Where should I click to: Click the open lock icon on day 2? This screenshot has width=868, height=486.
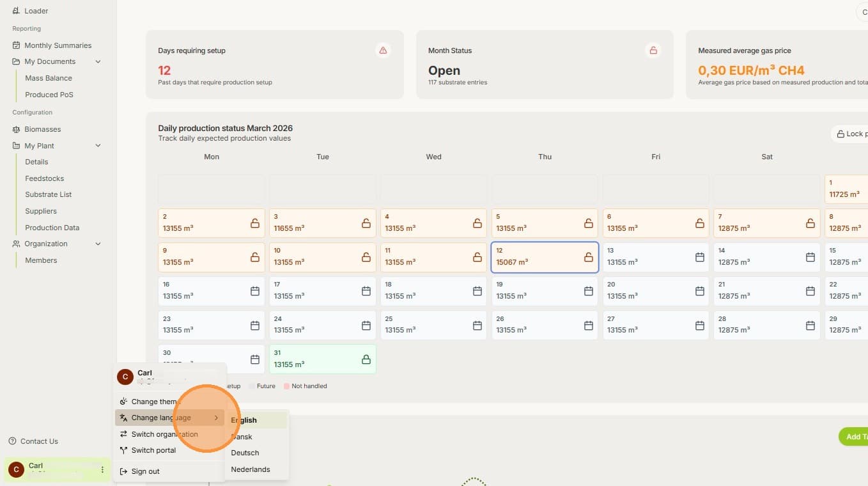pos(255,223)
